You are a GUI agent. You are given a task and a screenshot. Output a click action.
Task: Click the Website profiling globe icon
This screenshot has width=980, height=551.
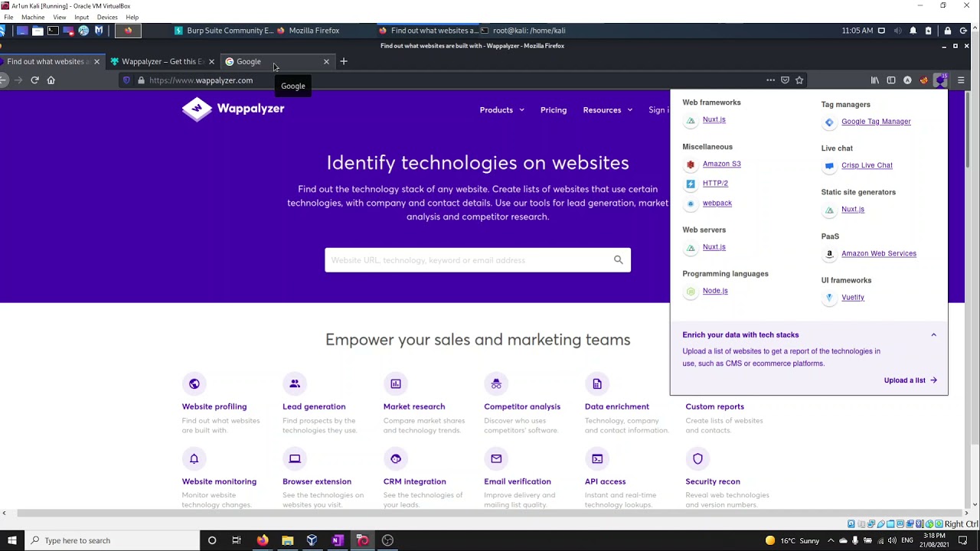coord(194,383)
